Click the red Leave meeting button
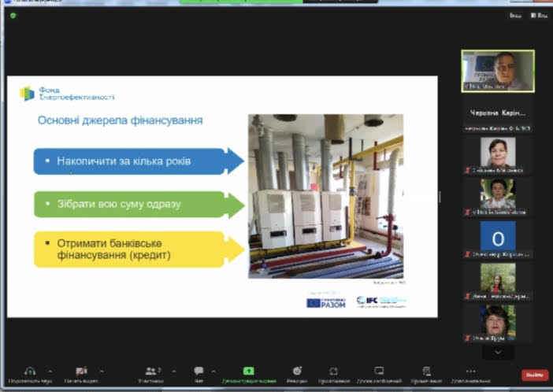The height and width of the screenshot is (392, 553). (534, 375)
